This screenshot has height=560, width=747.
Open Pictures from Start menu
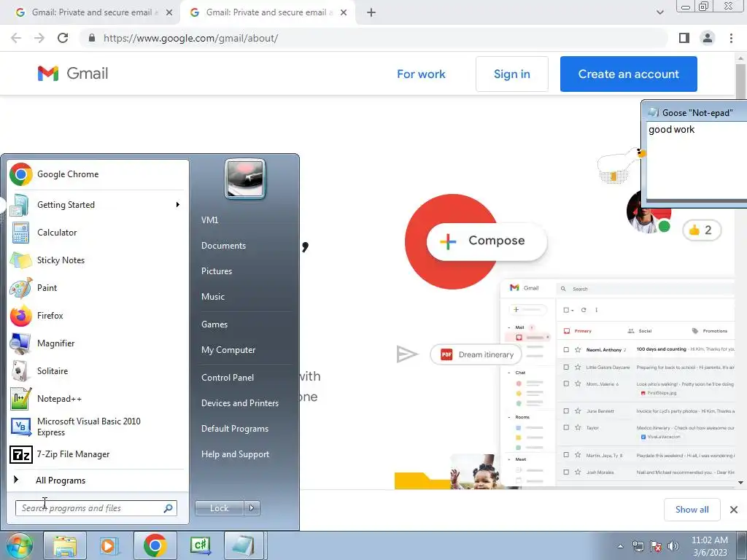(217, 271)
